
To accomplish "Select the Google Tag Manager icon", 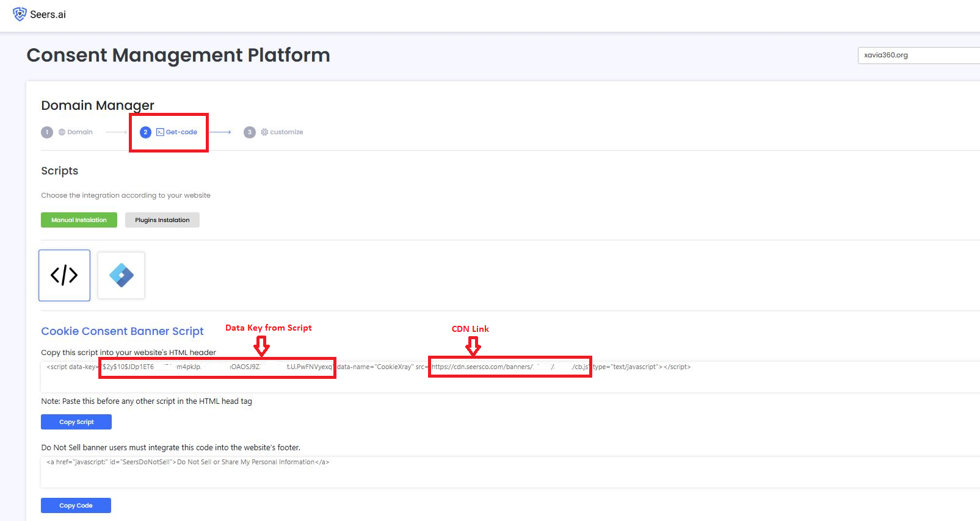I will pos(121,275).
